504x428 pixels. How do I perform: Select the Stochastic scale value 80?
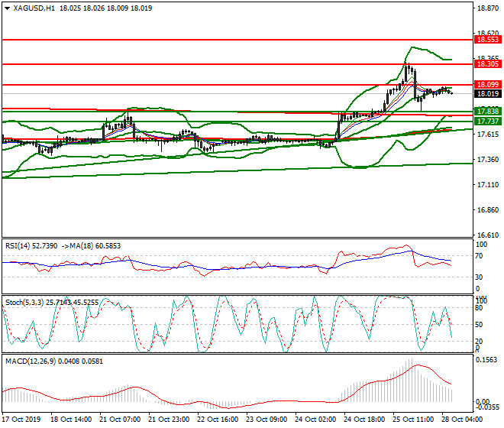tap(479, 308)
